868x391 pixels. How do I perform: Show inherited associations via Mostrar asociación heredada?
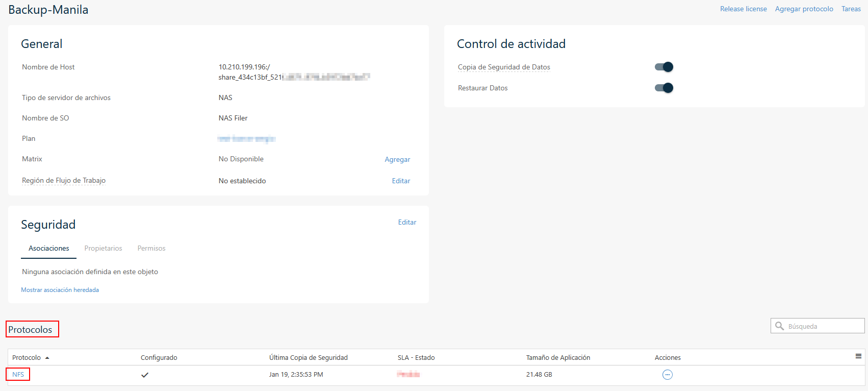tap(60, 290)
